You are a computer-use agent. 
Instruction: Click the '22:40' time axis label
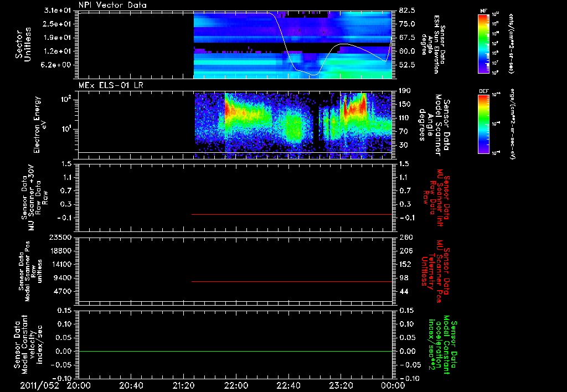[288, 385]
